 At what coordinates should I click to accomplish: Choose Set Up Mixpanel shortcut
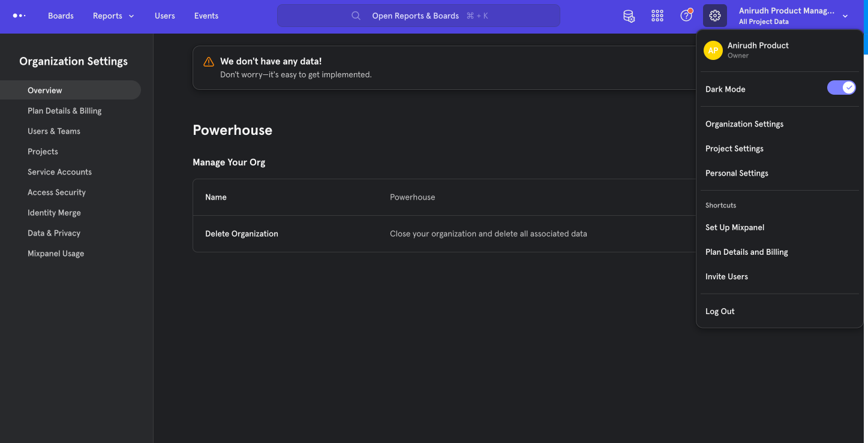[x=779, y=227]
